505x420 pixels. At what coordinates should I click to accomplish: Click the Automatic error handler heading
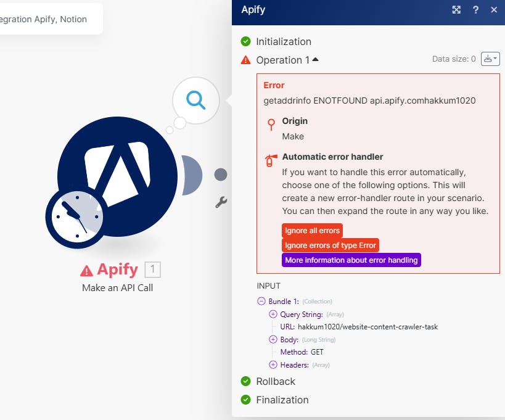click(x=332, y=157)
